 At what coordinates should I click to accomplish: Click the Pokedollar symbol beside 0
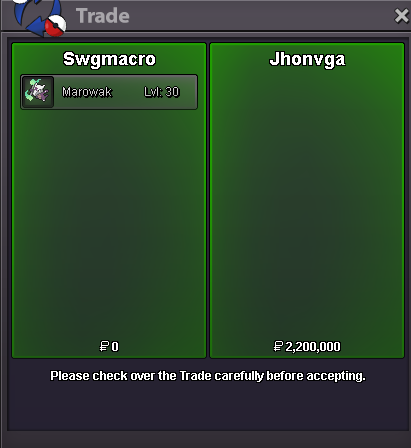coord(104,346)
